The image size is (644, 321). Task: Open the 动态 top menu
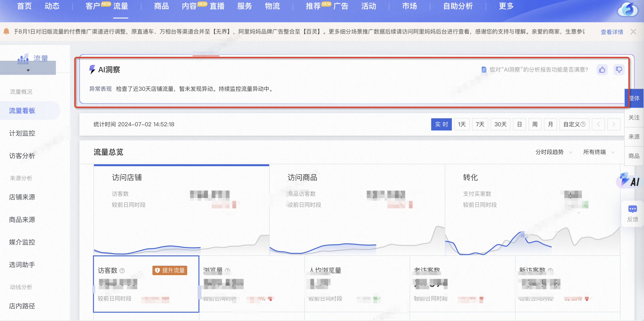(x=52, y=6)
